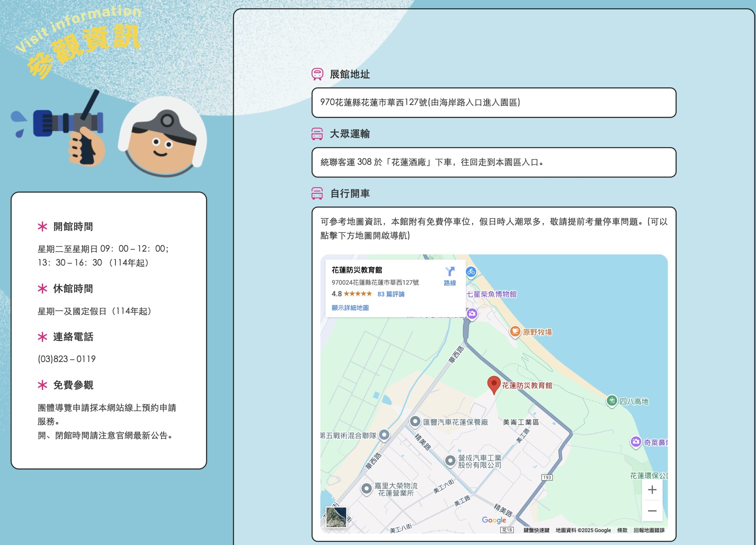Viewport: 756px width, 545px height.
Task: Click the directions arrow icon labeled 路線
Action: pyautogui.click(x=450, y=271)
